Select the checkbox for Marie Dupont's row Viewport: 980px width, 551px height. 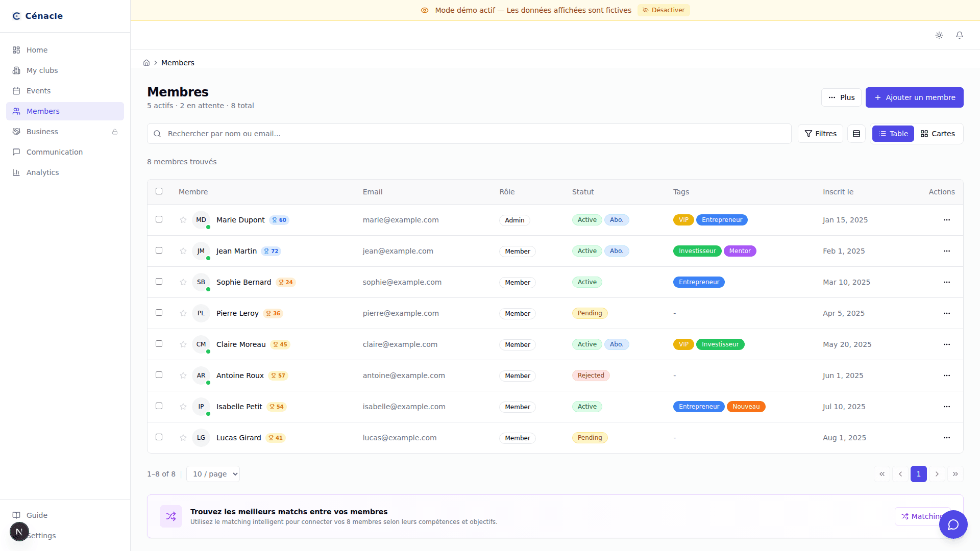click(159, 219)
